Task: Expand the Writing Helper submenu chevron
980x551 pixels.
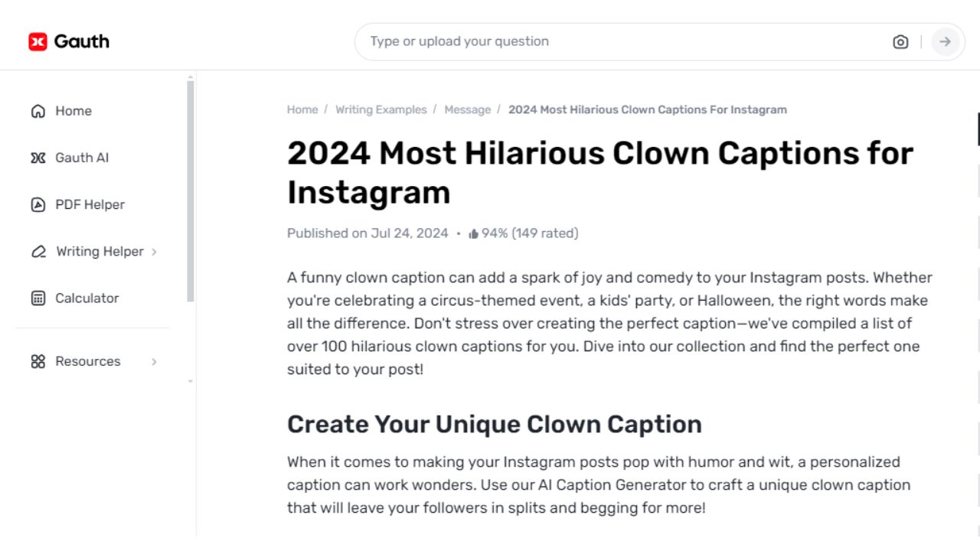Action: (x=154, y=251)
